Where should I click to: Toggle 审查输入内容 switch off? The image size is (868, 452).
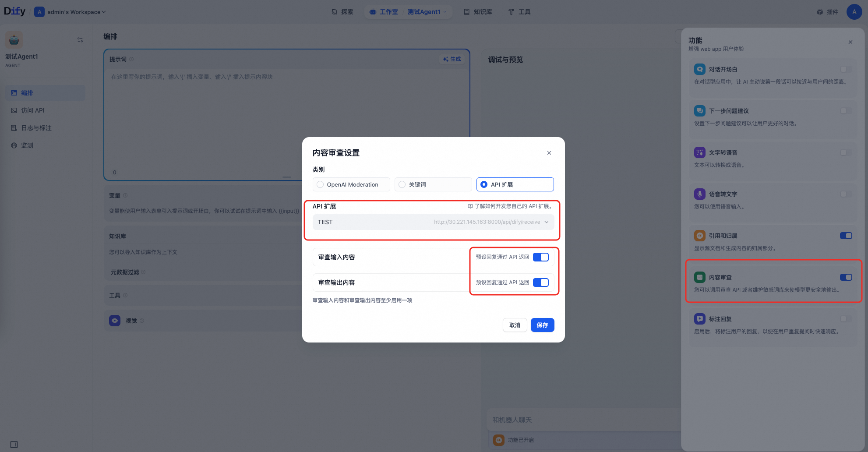point(541,257)
